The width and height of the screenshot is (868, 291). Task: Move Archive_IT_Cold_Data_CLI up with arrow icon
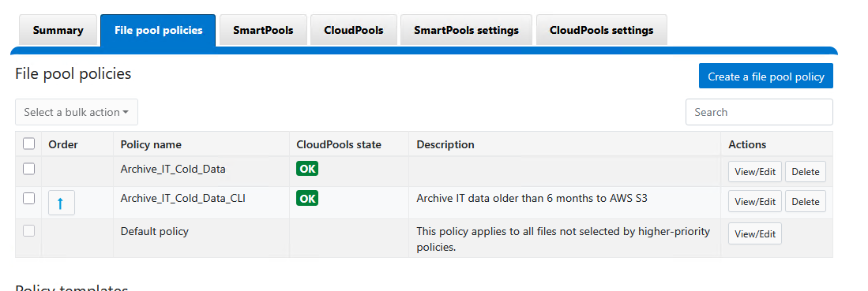pyautogui.click(x=62, y=203)
